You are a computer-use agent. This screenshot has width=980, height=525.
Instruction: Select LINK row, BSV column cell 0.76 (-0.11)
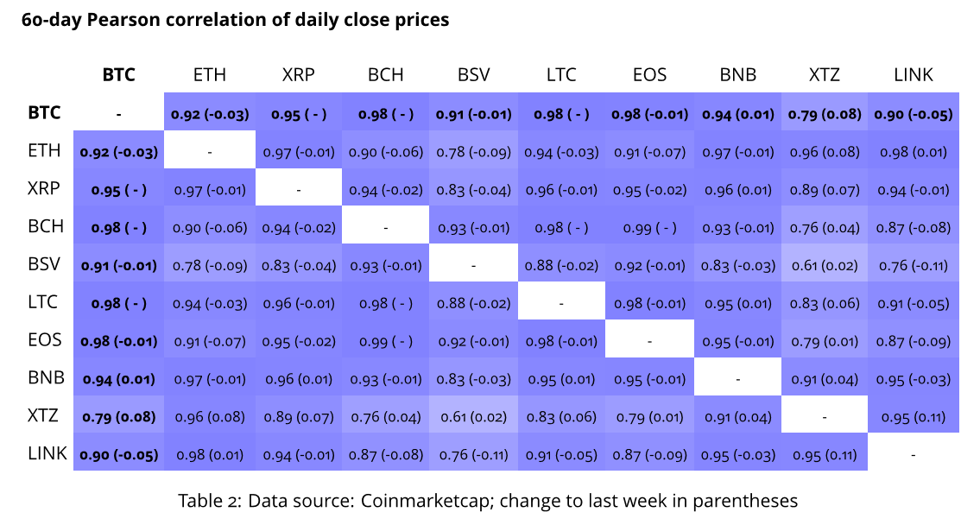(x=474, y=453)
